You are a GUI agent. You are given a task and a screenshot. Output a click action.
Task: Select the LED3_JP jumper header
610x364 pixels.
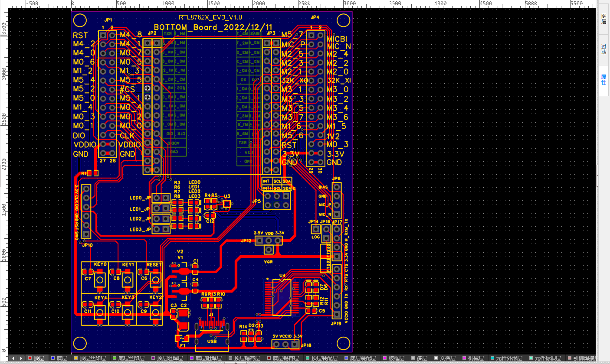[161, 229]
